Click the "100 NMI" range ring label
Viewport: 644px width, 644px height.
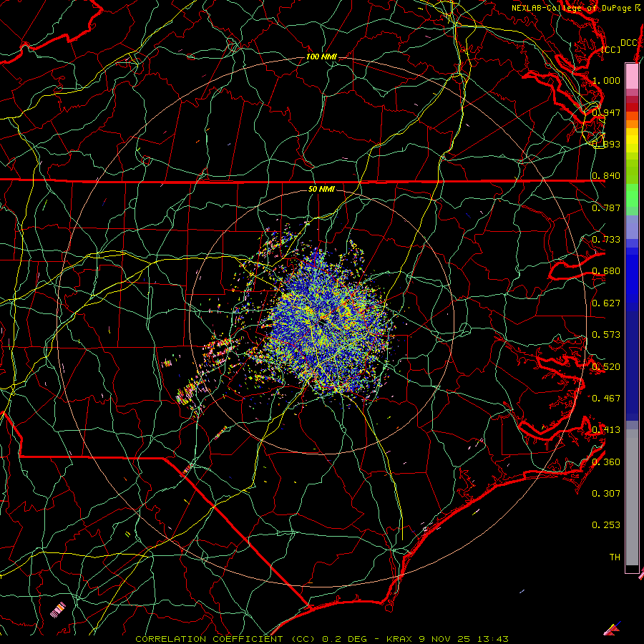(321, 57)
